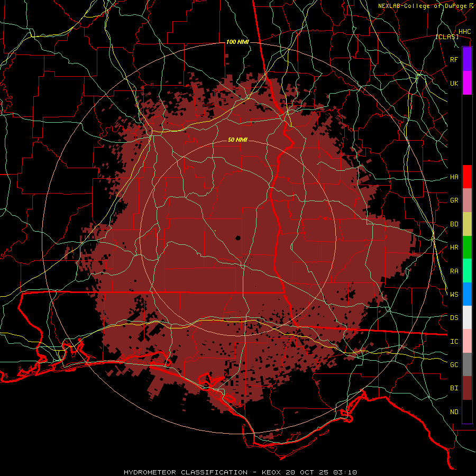Click the HA legend label
The height and width of the screenshot is (476, 476).
[454, 177]
